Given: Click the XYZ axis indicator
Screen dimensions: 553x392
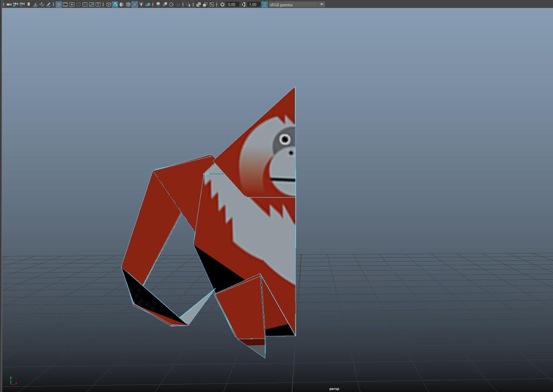Looking at the screenshot, I should click(13, 381).
